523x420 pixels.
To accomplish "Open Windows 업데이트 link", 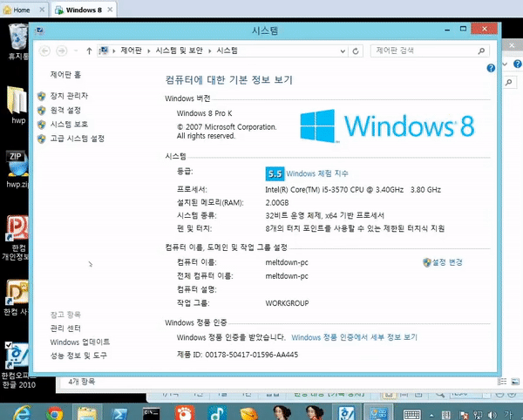I will click(x=79, y=342).
